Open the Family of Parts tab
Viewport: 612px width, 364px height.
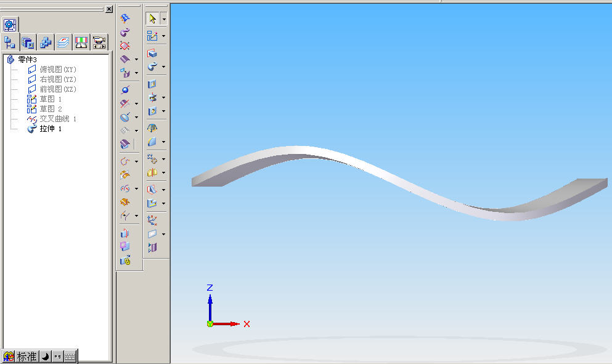(46, 42)
